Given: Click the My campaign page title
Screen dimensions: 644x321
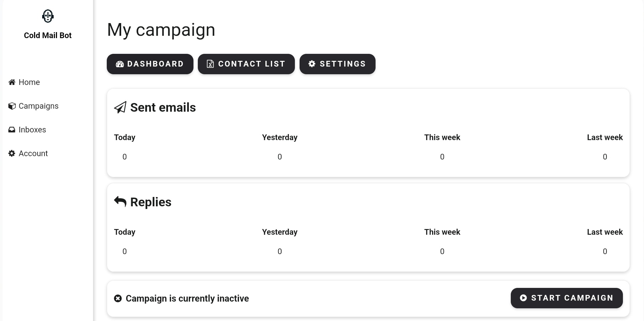Looking at the screenshot, I should pyautogui.click(x=161, y=30).
